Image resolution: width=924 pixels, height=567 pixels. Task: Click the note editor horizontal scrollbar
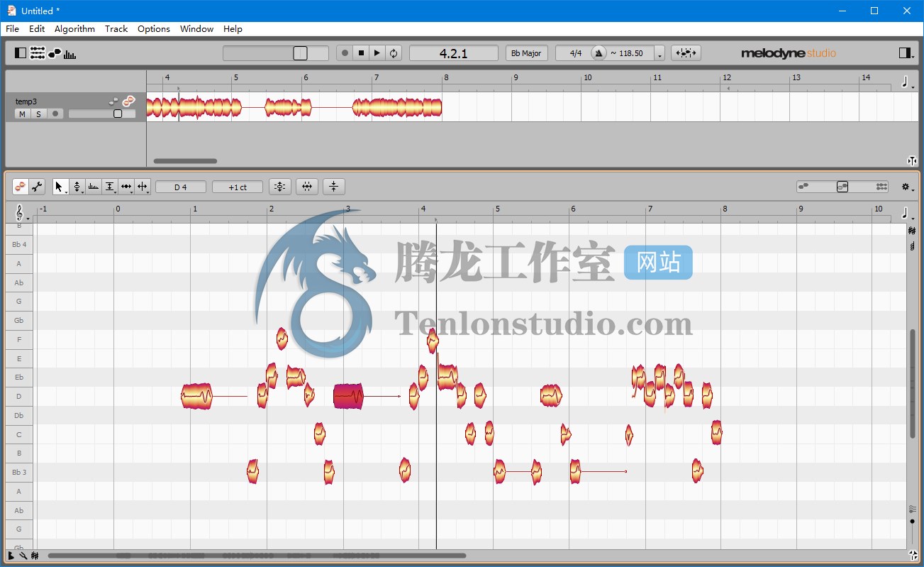(x=257, y=556)
